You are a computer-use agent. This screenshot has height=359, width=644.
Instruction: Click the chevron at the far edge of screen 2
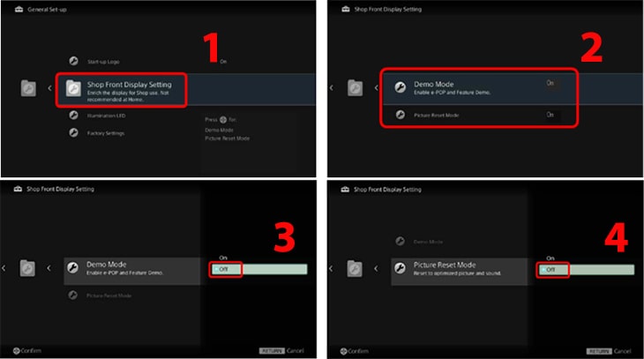pyautogui.click(x=332, y=87)
